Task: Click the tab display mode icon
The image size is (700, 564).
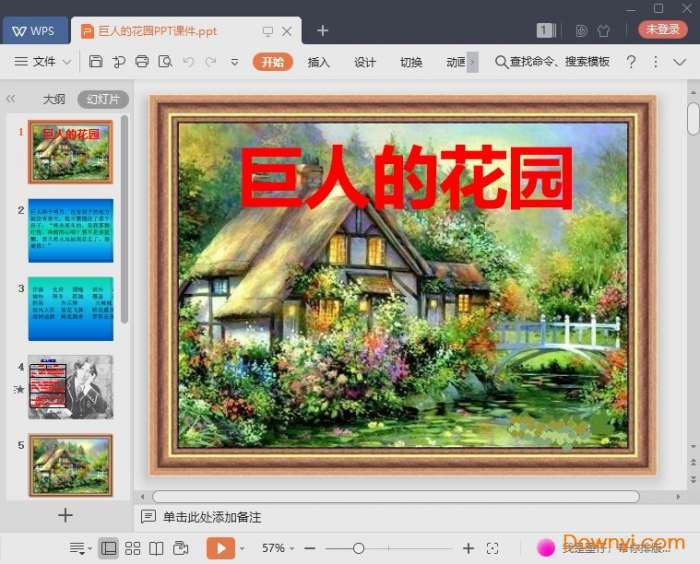Action: tap(268, 31)
